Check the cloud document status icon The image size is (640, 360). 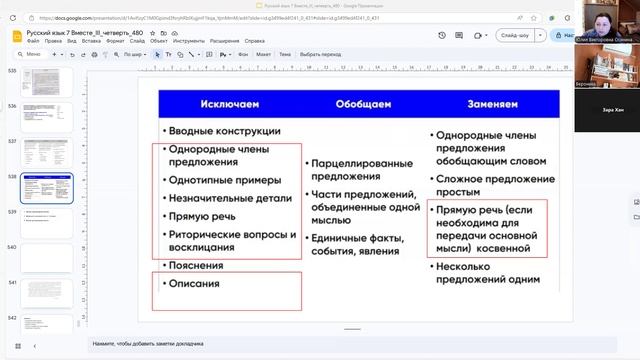coord(175,33)
